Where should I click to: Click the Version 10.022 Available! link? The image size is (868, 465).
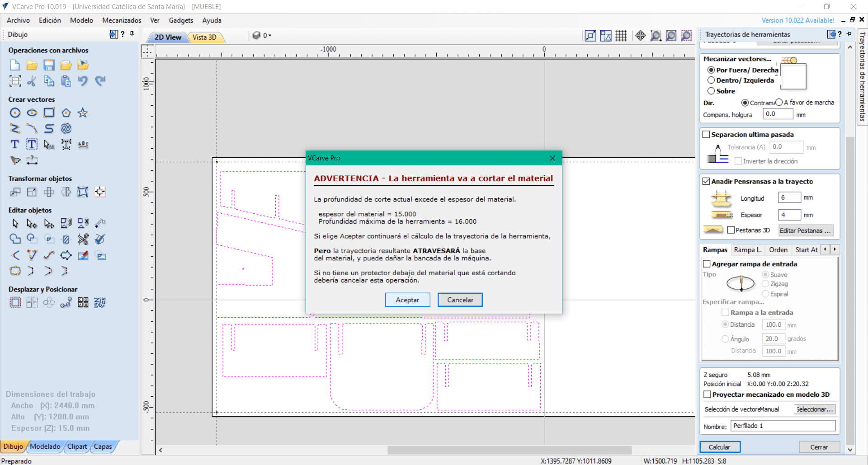tap(798, 20)
